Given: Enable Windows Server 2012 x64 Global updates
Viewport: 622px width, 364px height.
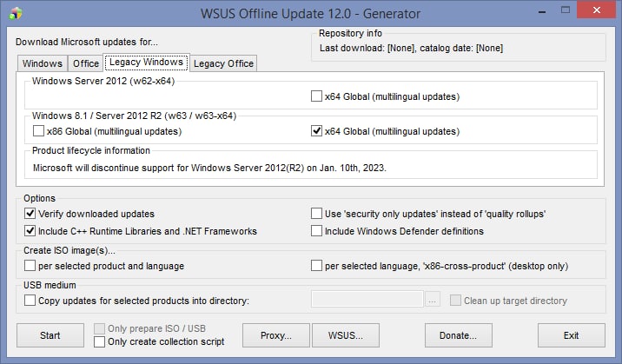Looking at the screenshot, I should tap(317, 96).
